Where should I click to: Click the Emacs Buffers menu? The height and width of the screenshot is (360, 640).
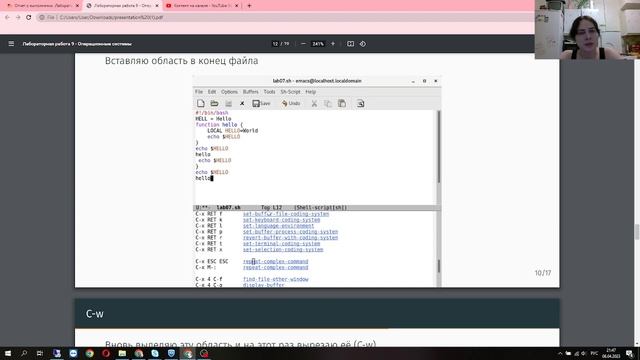[x=251, y=92]
